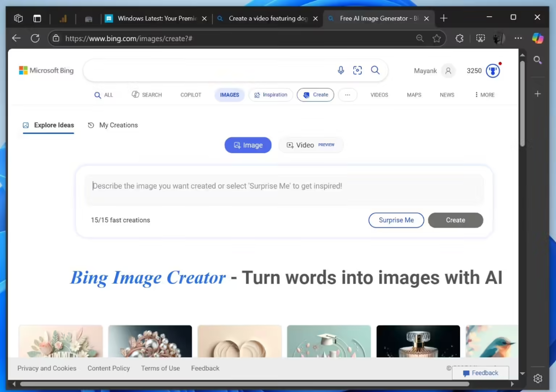556x392 pixels.
Task: Toggle the favorites star in the address bar
Action: (x=437, y=38)
